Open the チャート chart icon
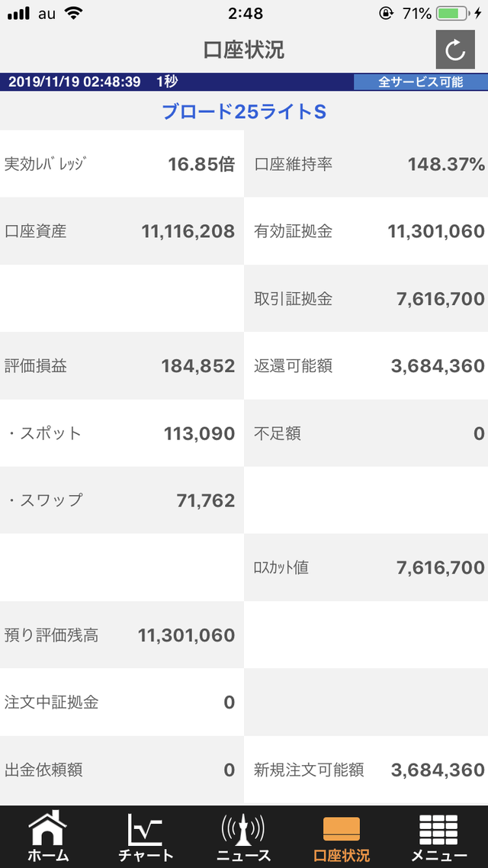Screen dimensions: 488x868 pos(146,829)
